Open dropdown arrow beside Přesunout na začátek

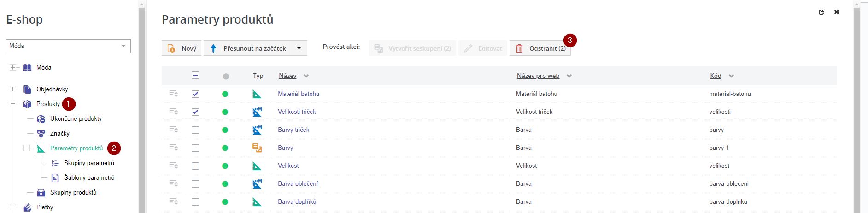click(299, 48)
